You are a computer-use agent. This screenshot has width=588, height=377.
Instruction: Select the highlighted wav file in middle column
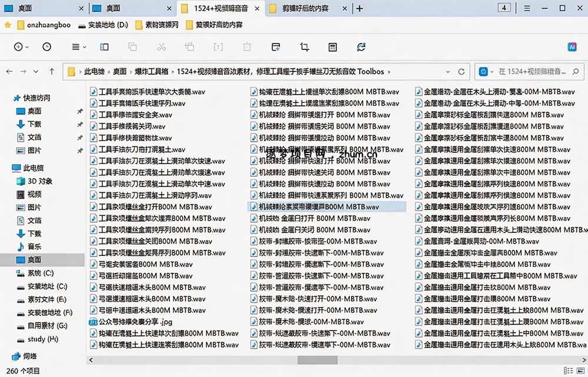327,206
